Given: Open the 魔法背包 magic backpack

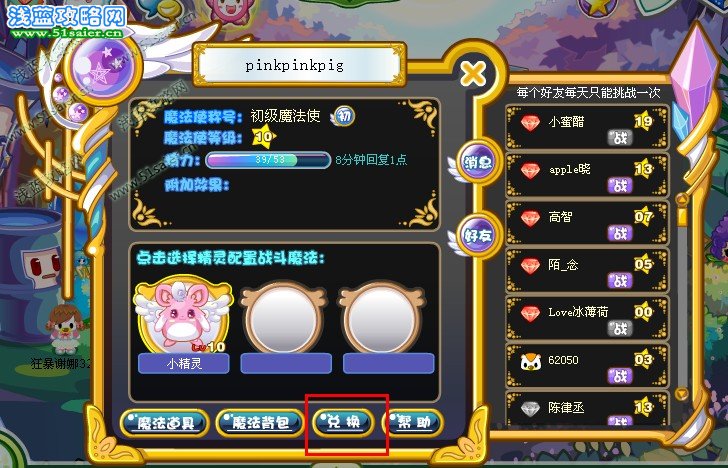Looking at the screenshot, I should pos(260,422).
